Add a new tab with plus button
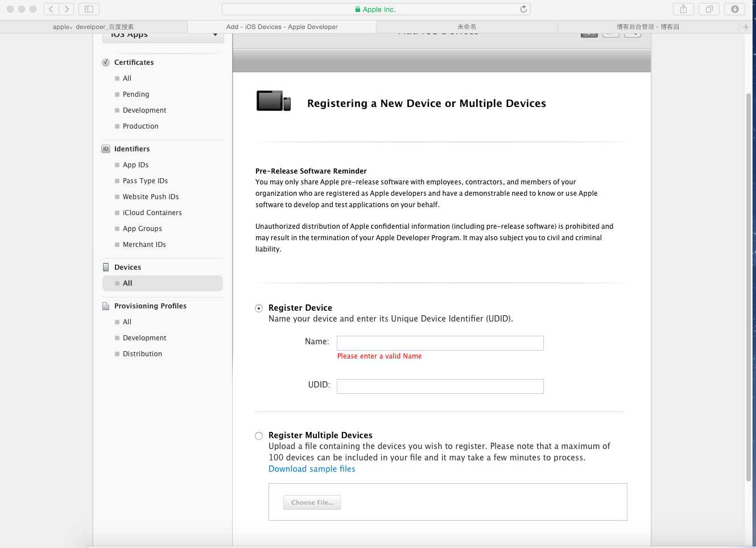The height and width of the screenshot is (548, 756). pyautogui.click(x=746, y=27)
